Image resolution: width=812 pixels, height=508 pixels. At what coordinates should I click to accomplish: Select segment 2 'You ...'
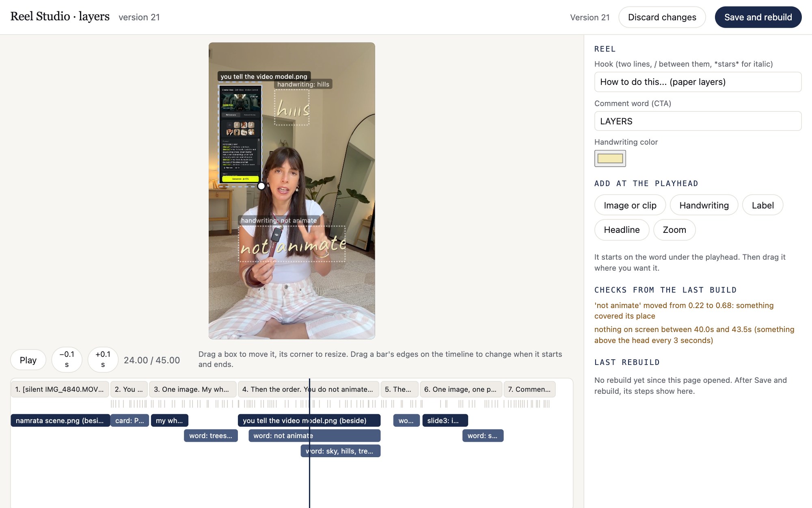(129, 389)
